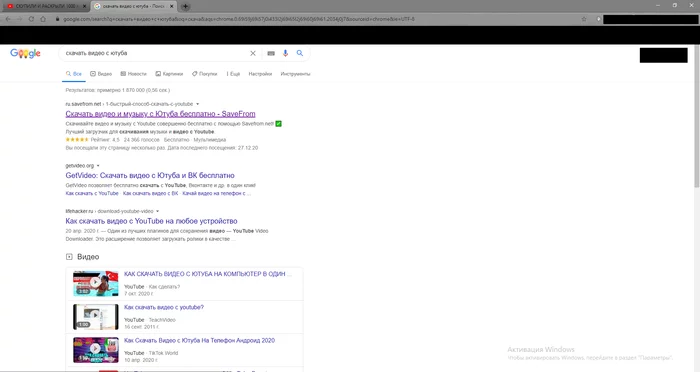
Task: Click the site lock icon in address bar
Action: (x=57, y=19)
